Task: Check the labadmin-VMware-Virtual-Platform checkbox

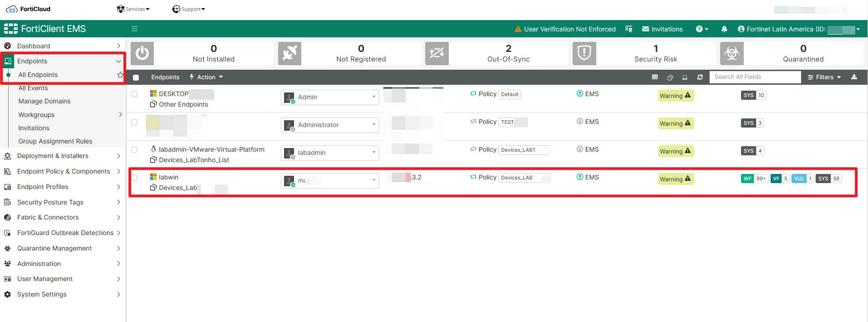Action: click(134, 150)
